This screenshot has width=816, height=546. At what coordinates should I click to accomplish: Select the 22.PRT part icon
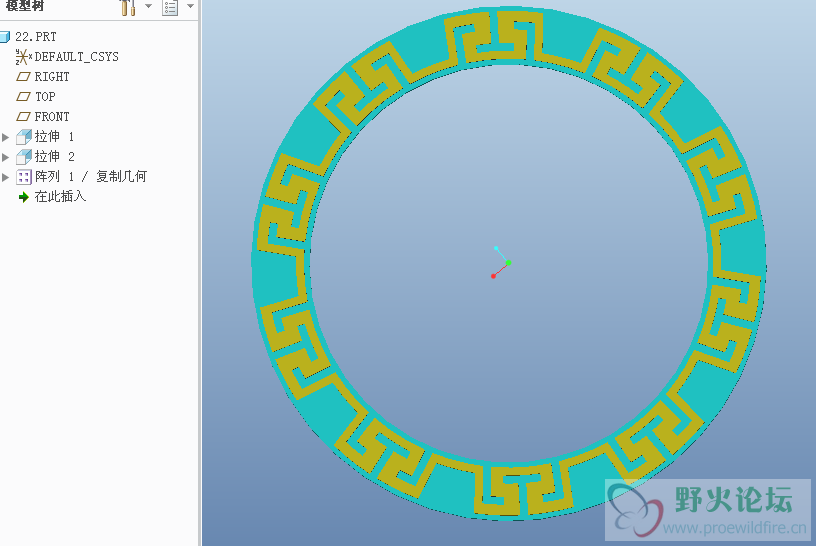(x=5, y=37)
